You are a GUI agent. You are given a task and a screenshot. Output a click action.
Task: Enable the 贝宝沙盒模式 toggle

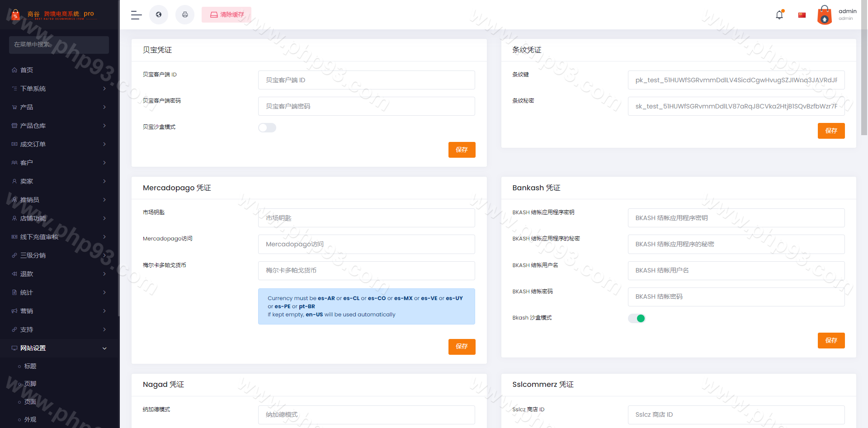coord(267,128)
